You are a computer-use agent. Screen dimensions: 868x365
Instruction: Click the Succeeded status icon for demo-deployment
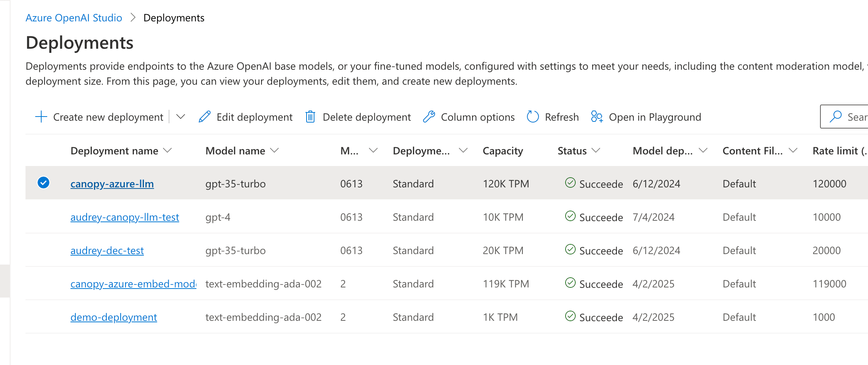pyautogui.click(x=570, y=316)
